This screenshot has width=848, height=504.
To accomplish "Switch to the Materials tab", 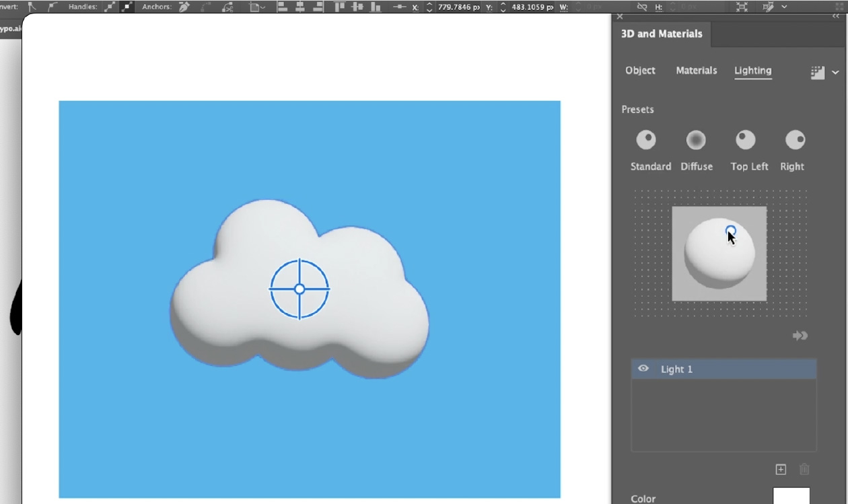I will tap(696, 70).
